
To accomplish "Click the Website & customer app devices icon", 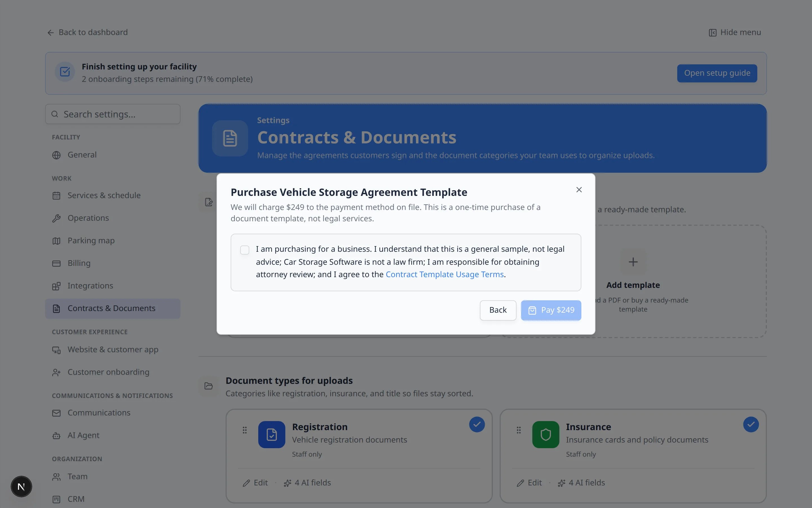I will coord(56,350).
